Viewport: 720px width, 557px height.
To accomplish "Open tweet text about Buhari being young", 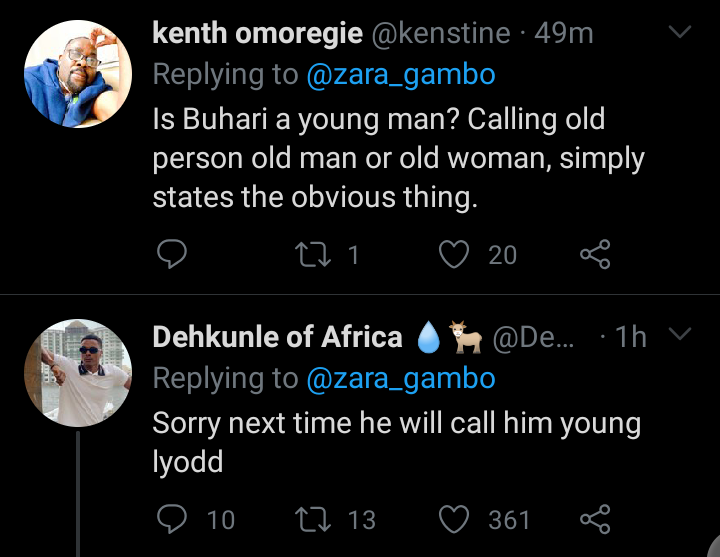I will point(398,158).
